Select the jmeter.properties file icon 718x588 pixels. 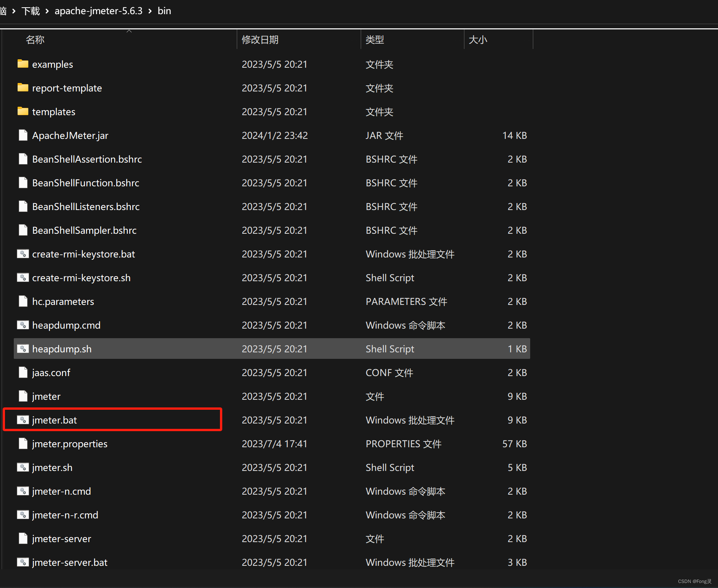(23, 443)
